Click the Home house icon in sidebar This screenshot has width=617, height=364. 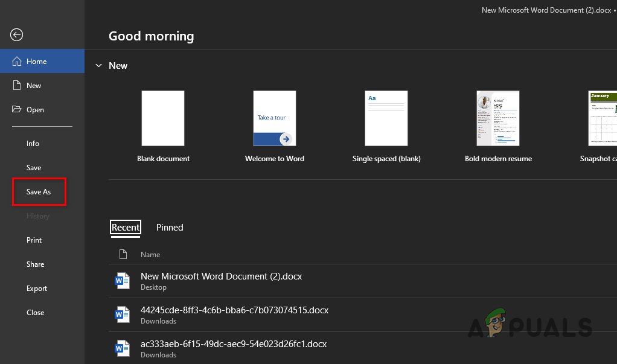point(17,62)
